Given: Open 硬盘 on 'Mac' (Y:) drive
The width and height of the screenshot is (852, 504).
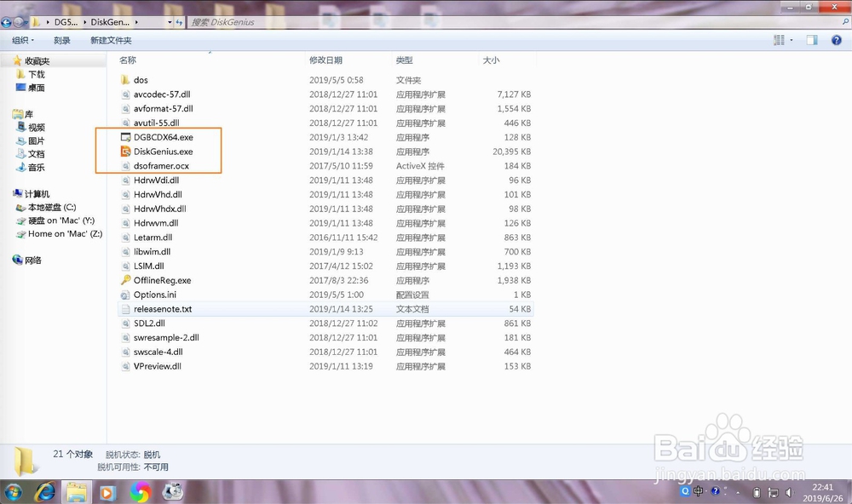Looking at the screenshot, I should point(61,220).
